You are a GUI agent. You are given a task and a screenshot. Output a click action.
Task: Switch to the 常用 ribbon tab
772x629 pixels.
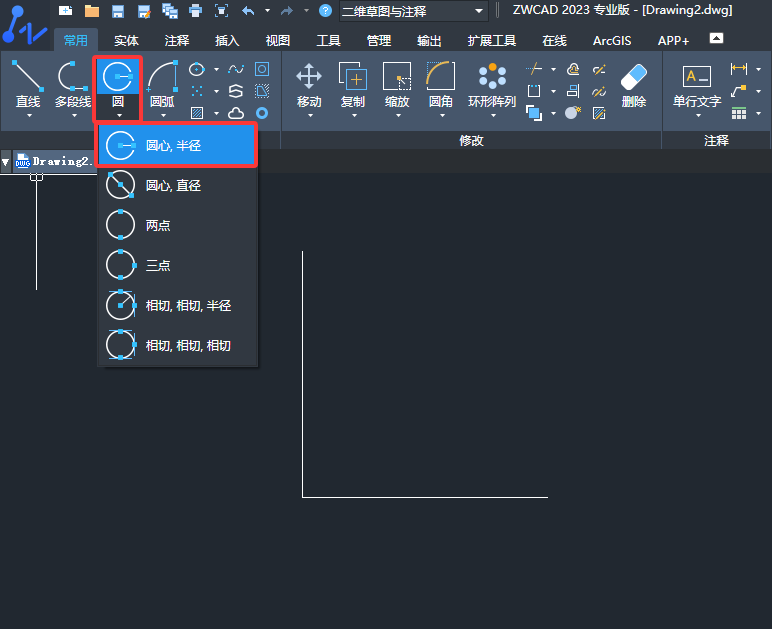point(76,40)
